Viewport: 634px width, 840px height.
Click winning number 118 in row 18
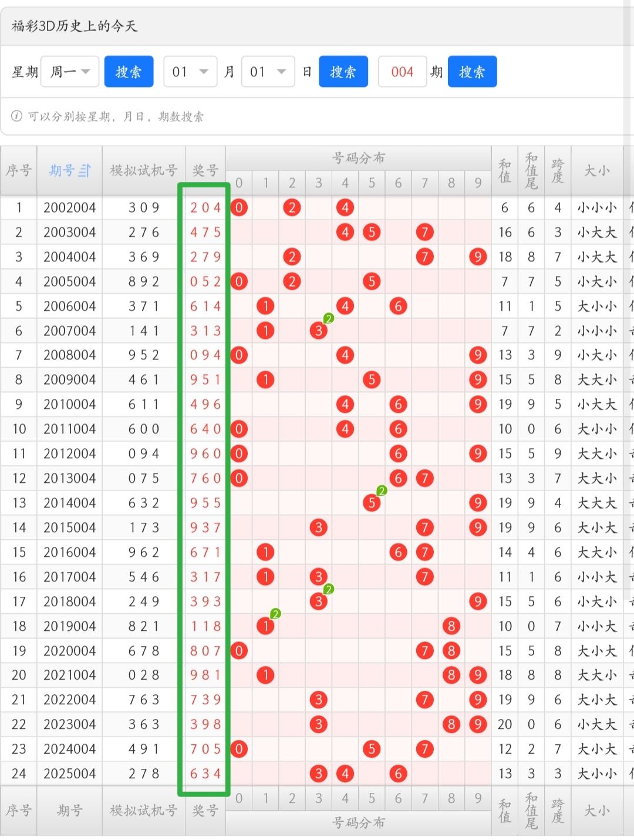point(205,626)
